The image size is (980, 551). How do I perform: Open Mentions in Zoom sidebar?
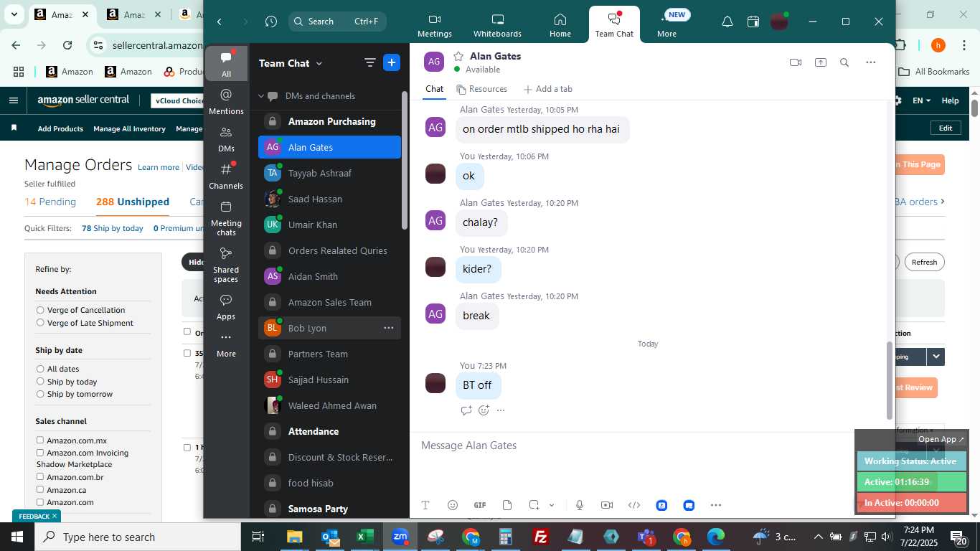tap(226, 101)
